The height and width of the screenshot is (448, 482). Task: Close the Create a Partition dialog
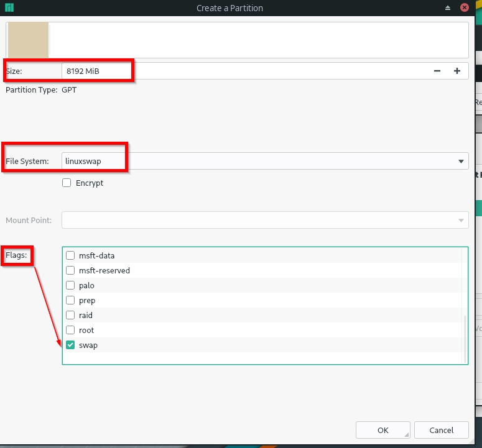[465, 7]
